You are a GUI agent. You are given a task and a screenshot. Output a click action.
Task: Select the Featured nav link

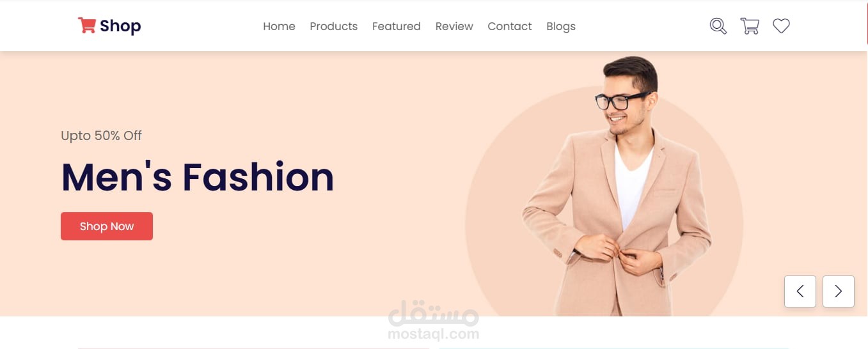pos(396,26)
